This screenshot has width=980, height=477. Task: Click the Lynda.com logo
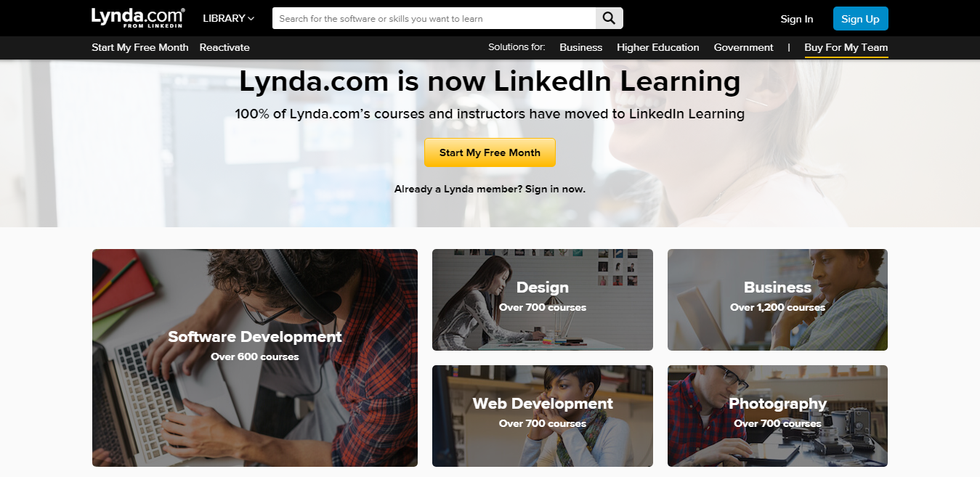pos(138,18)
